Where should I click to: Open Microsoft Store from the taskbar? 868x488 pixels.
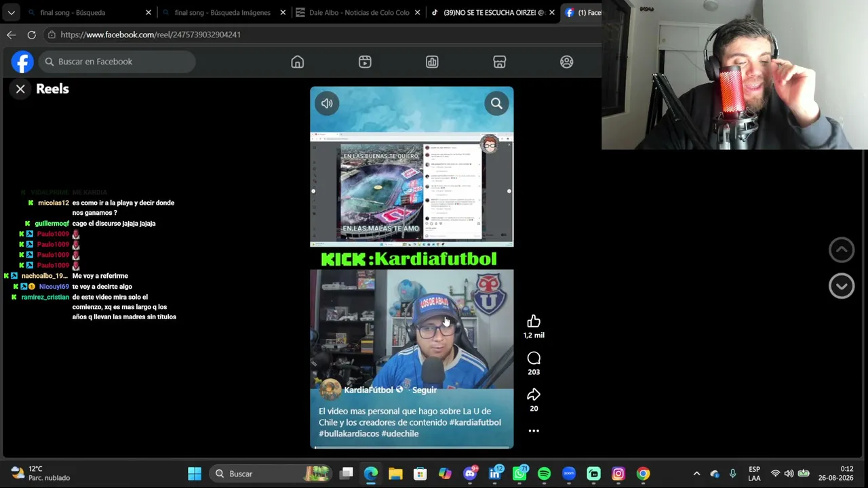tap(420, 474)
